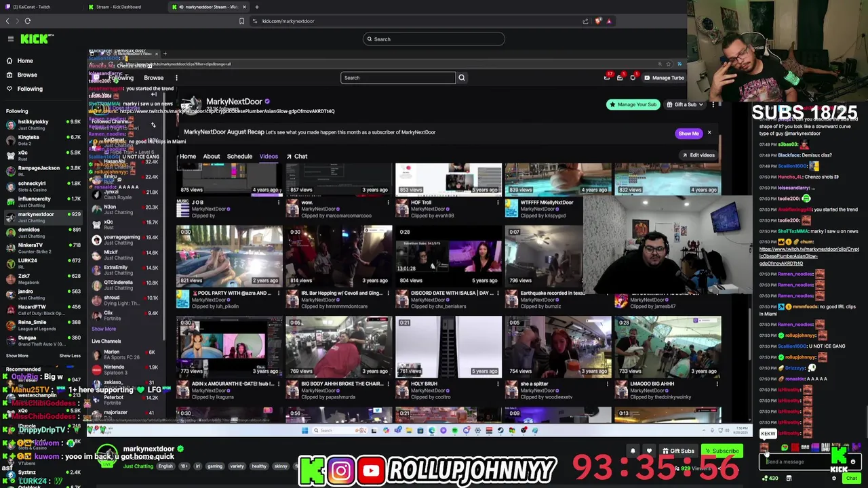Reload the page with the refresh icon
This screenshot has width=868, height=488.
pyautogui.click(x=28, y=21)
